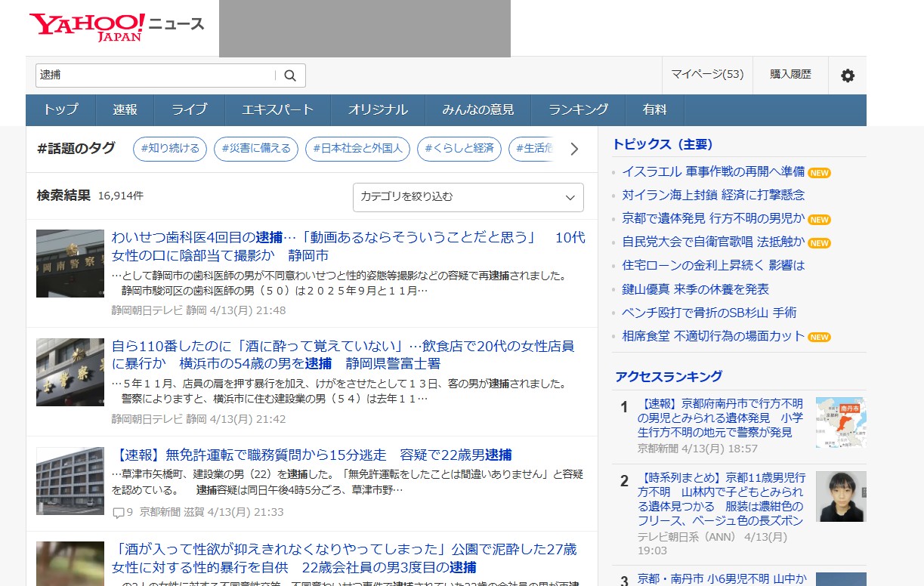
Task: Open the ランキング tab
Action: [x=578, y=109]
